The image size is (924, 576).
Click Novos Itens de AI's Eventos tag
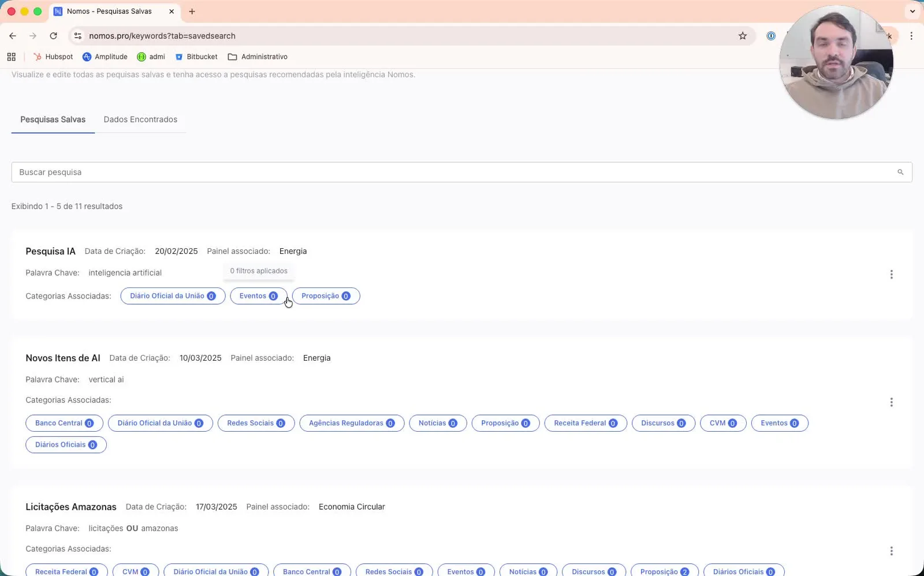(780, 423)
